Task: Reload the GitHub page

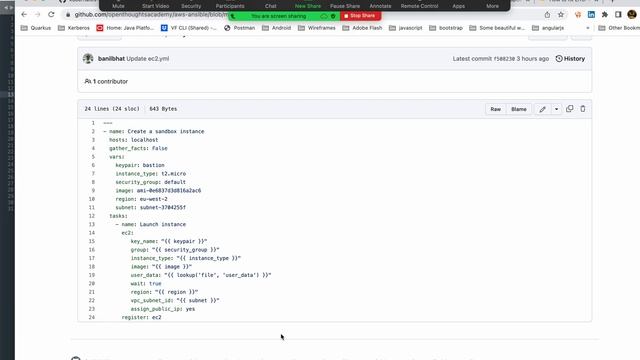Action: pyautogui.click(x=51, y=14)
